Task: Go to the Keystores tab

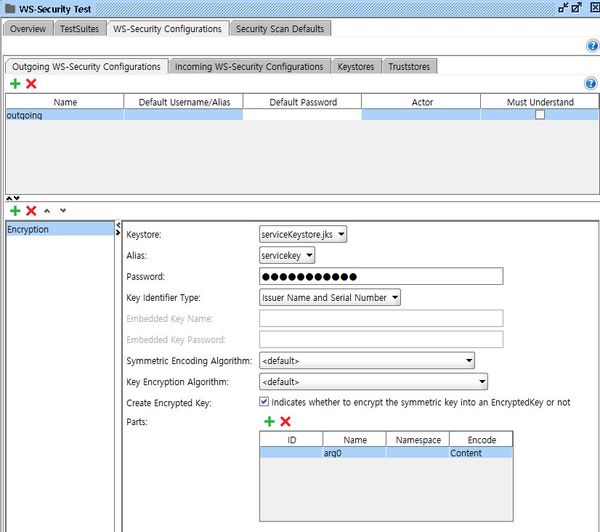Action: 357,66
